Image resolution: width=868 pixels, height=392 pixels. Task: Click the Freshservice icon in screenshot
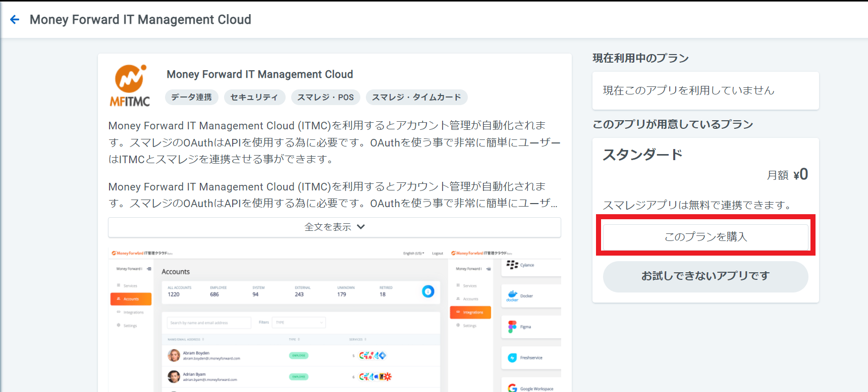pyautogui.click(x=512, y=358)
